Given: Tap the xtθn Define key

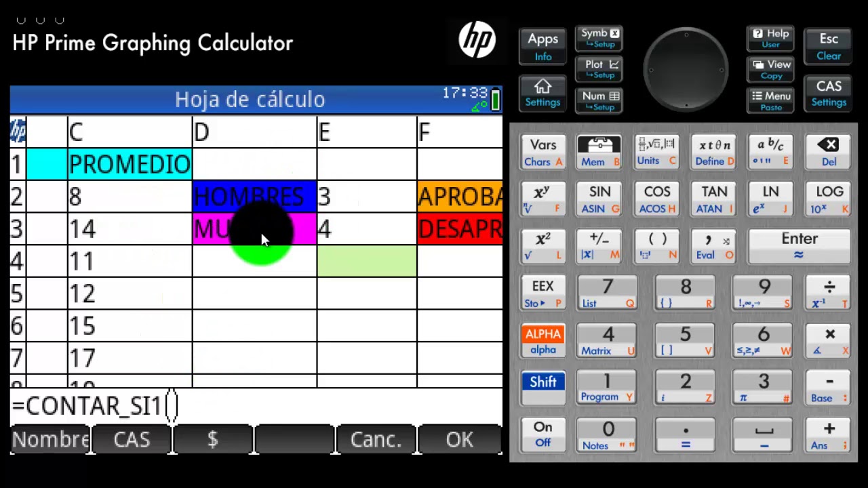Looking at the screenshot, I should 714,152.
